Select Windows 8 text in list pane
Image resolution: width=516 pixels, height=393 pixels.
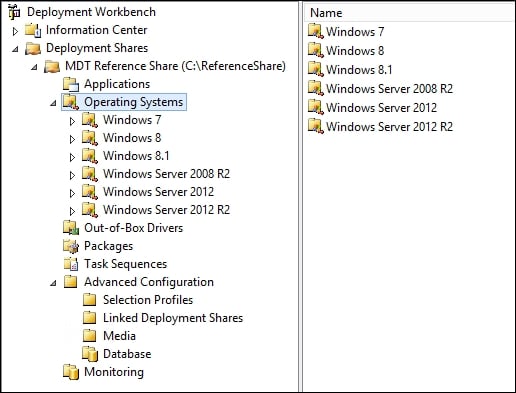355,51
